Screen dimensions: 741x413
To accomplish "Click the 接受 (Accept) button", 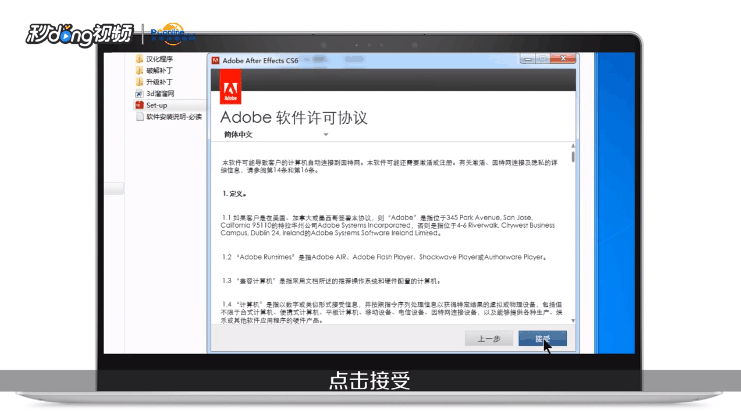I will [x=542, y=338].
